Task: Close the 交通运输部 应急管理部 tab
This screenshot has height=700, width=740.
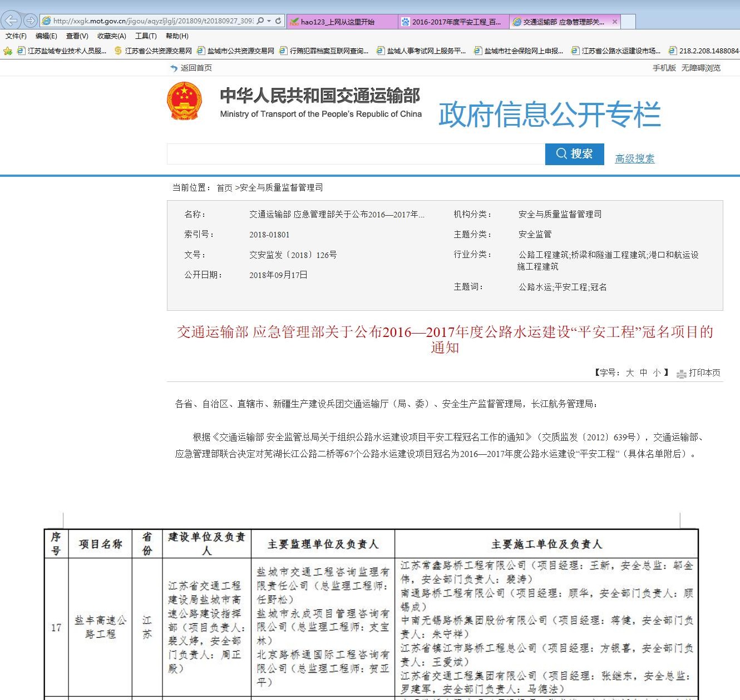Action: (x=615, y=22)
